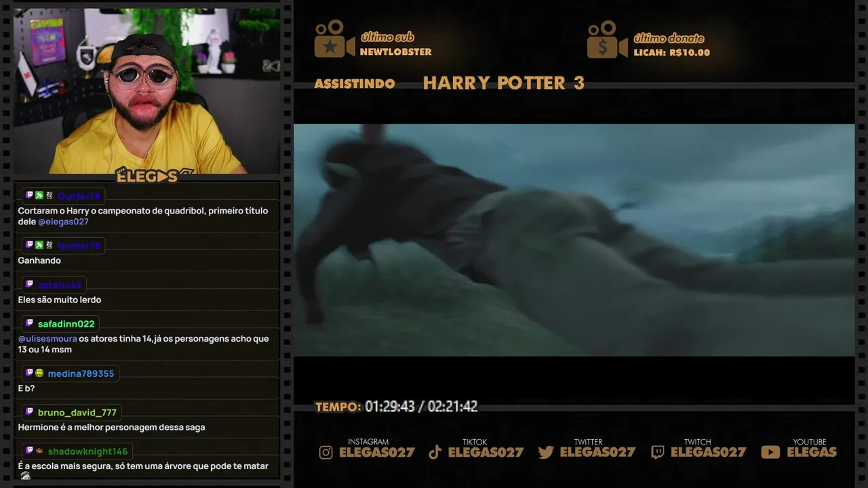Click the dollar camera icon for último donate
This screenshot has width=868, height=488.
(x=607, y=39)
